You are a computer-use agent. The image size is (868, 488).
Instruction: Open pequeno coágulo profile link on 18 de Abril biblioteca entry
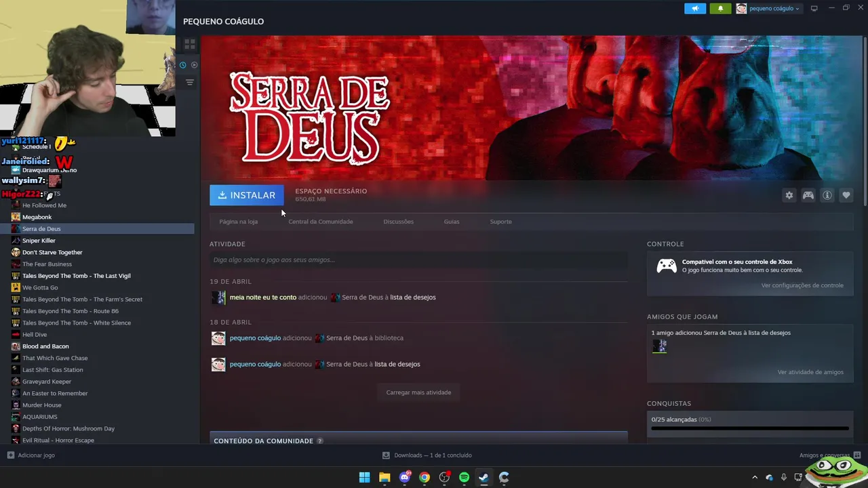point(255,338)
